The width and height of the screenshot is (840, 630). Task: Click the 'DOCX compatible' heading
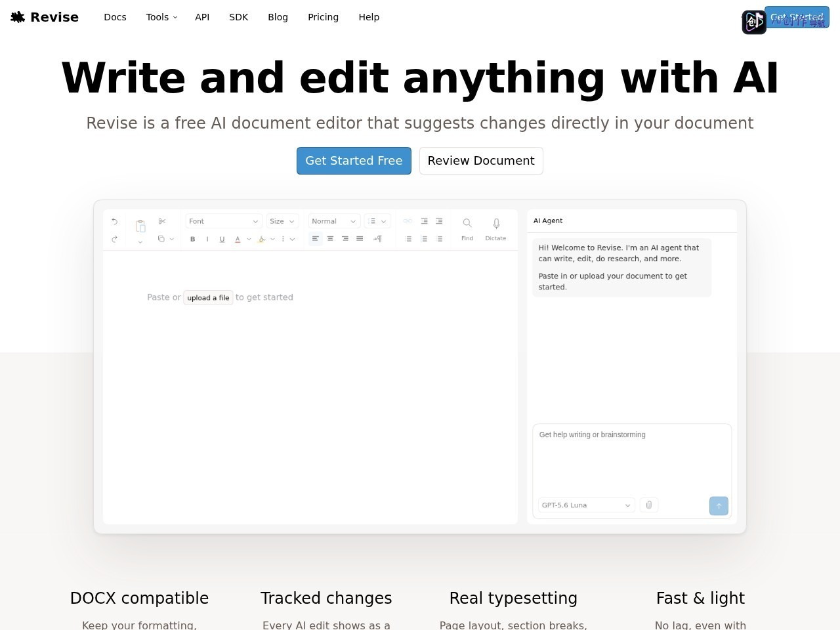139,598
